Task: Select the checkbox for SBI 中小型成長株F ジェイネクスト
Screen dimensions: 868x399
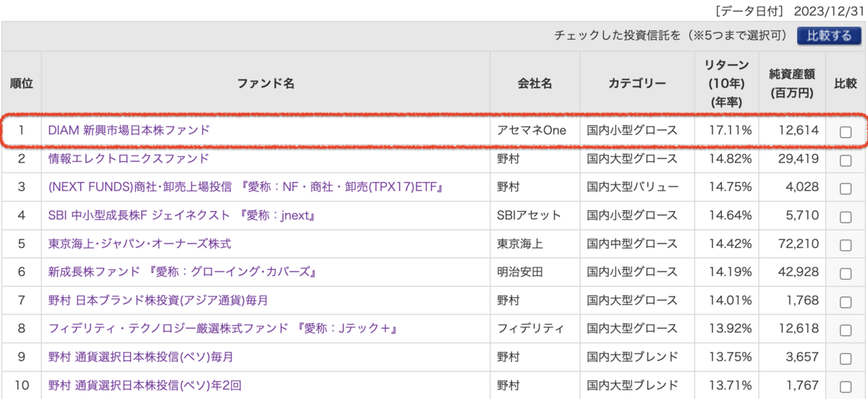Action: (845, 216)
